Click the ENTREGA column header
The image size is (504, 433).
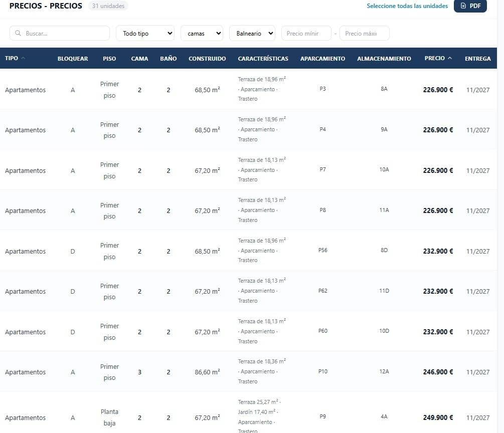[477, 59]
